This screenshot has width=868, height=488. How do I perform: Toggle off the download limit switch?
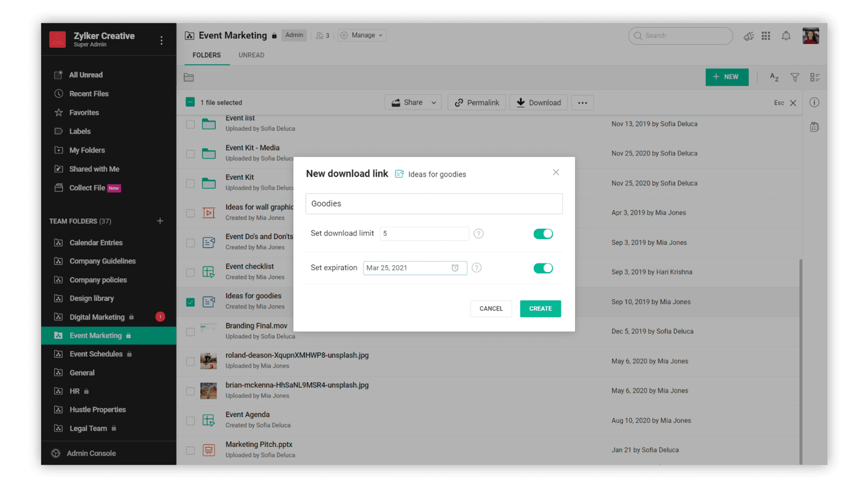pyautogui.click(x=543, y=234)
